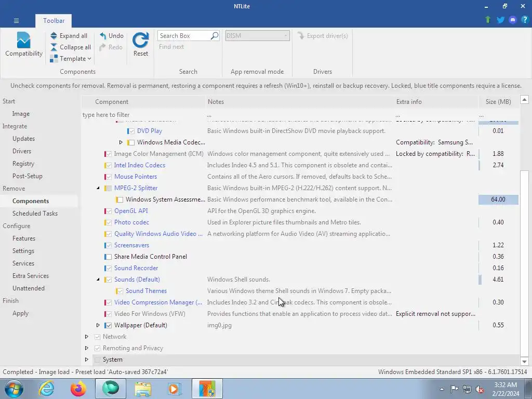Expand Windows Media Codec tree node

[121, 142]
